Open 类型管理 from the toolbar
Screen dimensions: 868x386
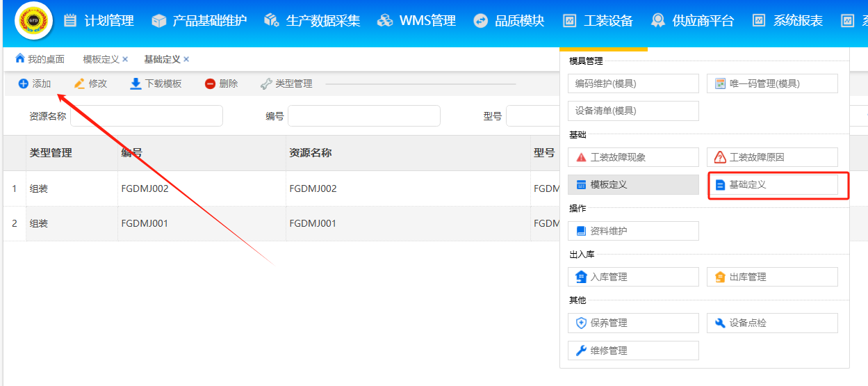[286, 84]
